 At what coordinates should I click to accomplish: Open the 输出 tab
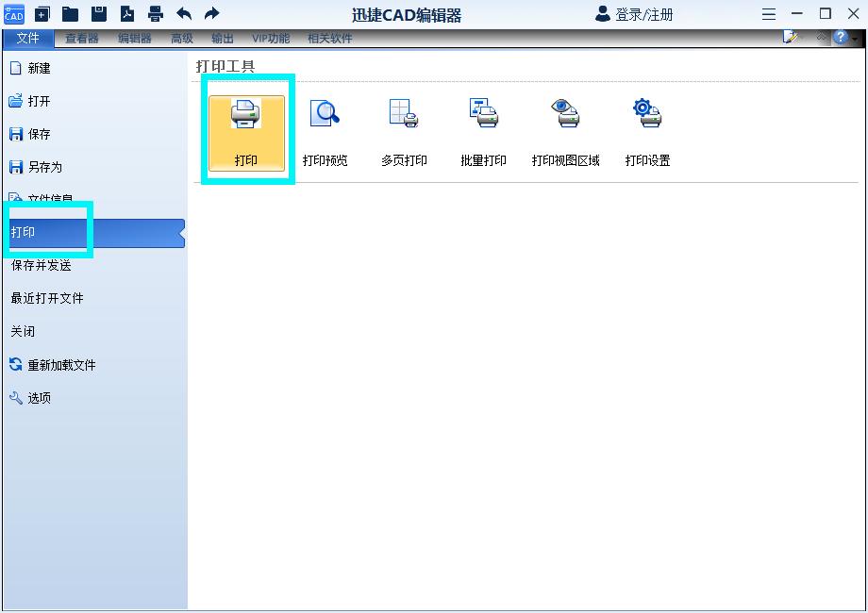coord(223,38)
